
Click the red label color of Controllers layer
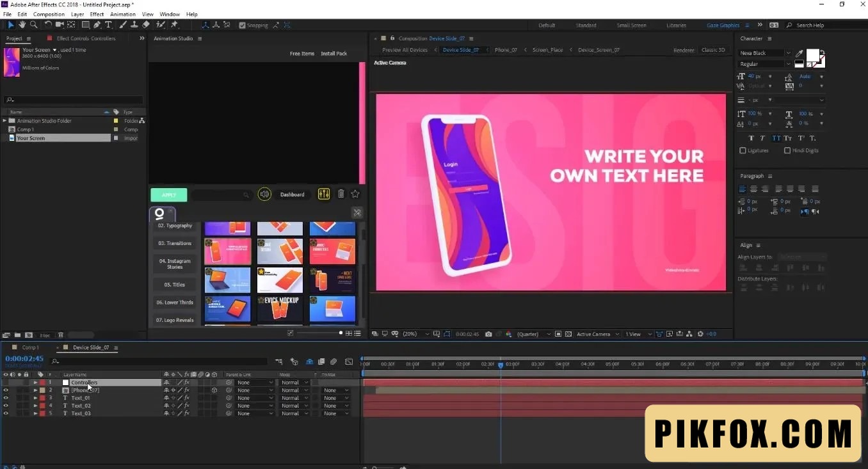(42, 383)
